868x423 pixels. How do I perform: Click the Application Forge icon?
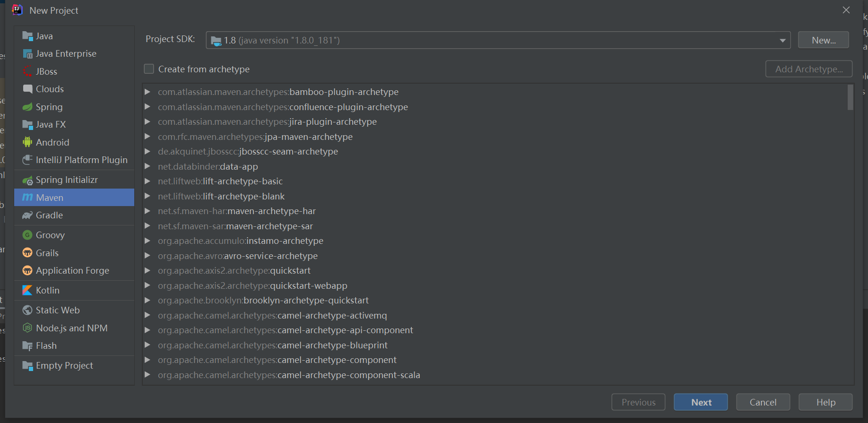(27, 270)
